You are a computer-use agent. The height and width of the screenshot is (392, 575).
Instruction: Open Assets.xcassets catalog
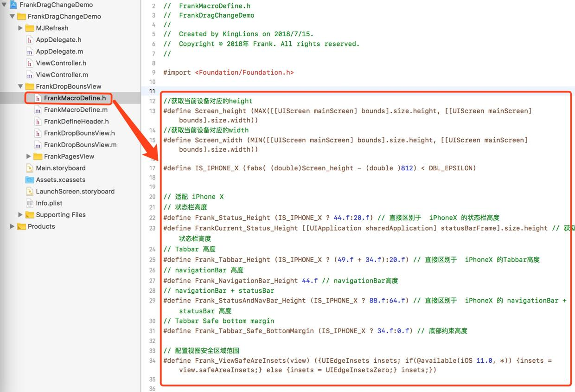tap(61, 180)
